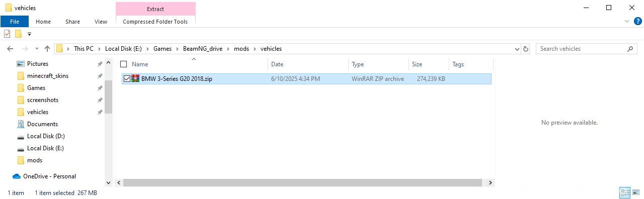Click the WinRAR archive icon of the zip
The height and width of the screenshot is (199, 644).
point(135,78)
